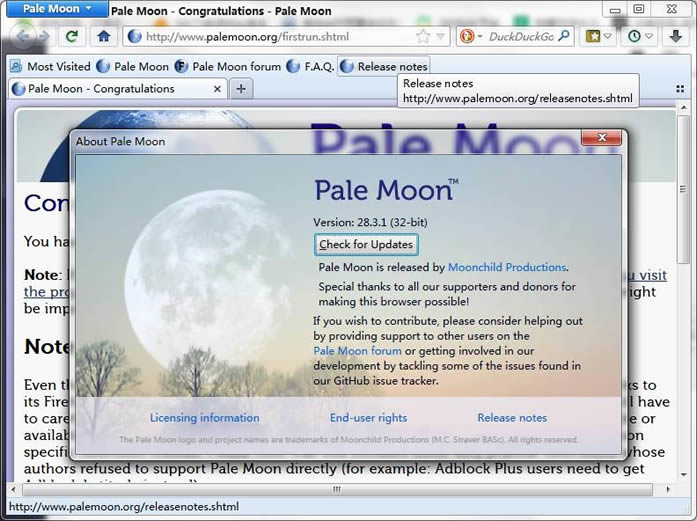Viewport: 697px width, 521px height.
Task: Click the site identity globe icon in address bar
Action: [135, 36]
